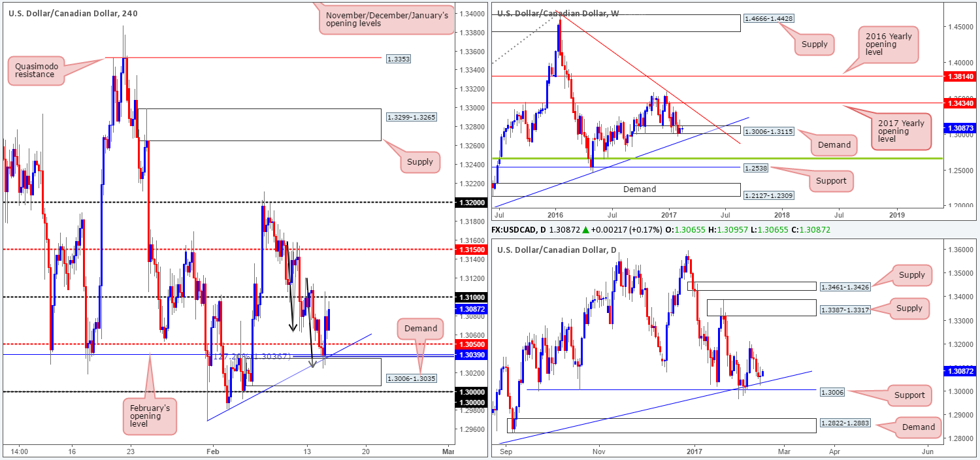980x460 pixels.
Task: Select the 1.3353 level label
Action: tap(398, 58)
